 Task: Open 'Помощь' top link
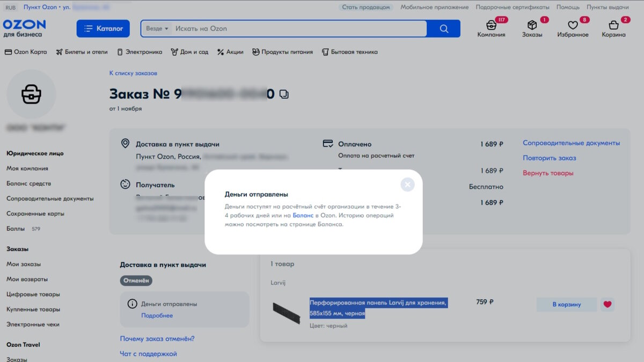pos(568,8)
